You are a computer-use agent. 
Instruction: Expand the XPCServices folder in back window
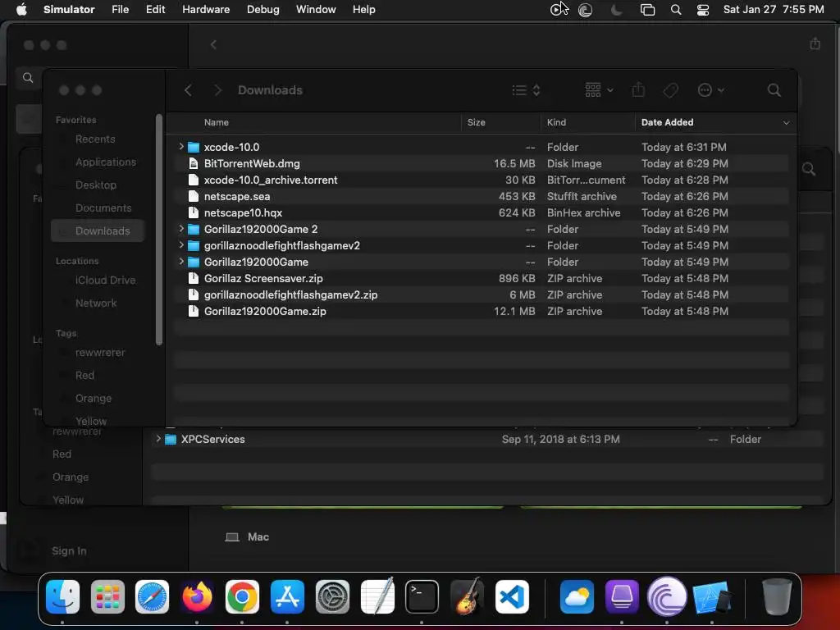coord(158,439)
